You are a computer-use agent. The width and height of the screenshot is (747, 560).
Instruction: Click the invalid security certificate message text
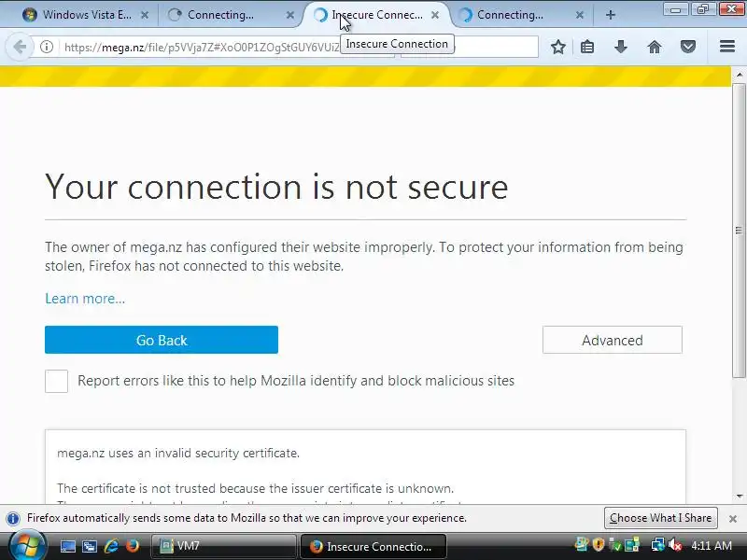point(178,453)
